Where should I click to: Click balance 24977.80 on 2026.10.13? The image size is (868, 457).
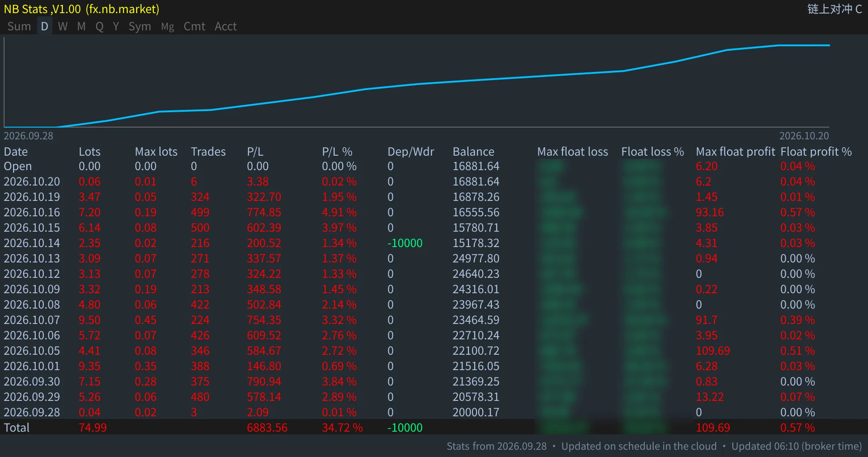click(x=476, y=258)
